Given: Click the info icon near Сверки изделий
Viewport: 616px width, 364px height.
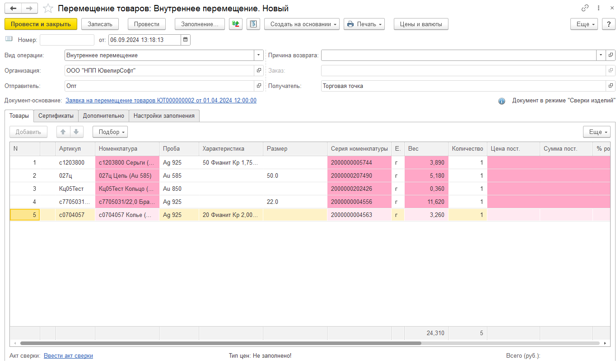Looking at the screenshot, I should [x=502, y=101].
